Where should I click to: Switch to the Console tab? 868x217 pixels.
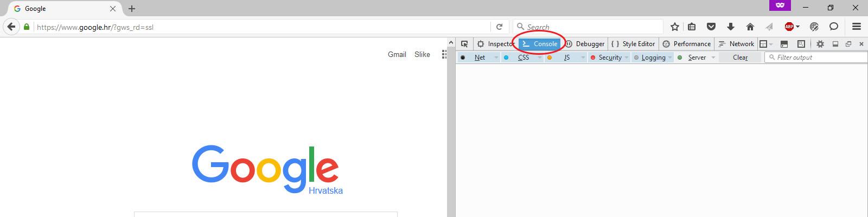[540, 44]
